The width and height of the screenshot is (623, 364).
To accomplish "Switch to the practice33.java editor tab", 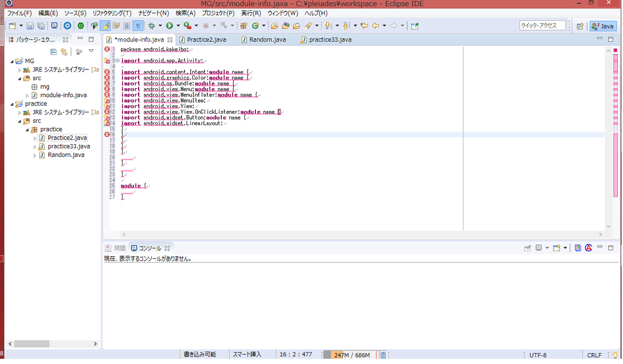I will [x=326, y=39].
